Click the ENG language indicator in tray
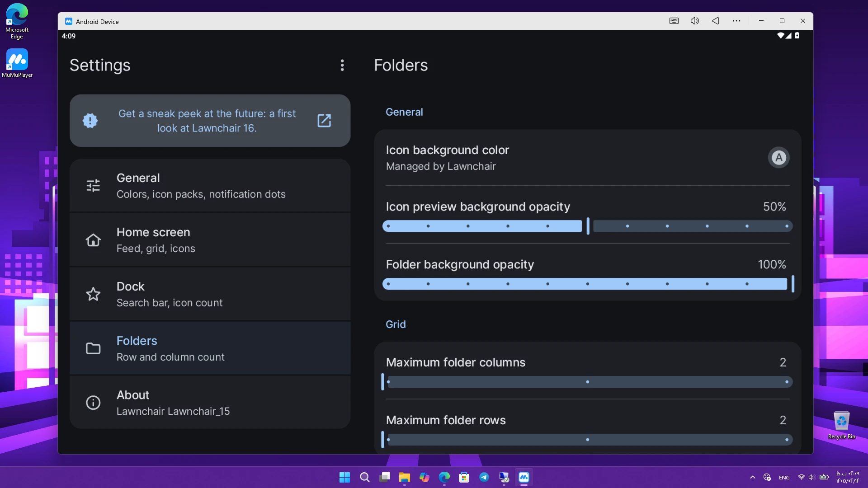Viewport: 868px width, 488px height. [784, 478]
